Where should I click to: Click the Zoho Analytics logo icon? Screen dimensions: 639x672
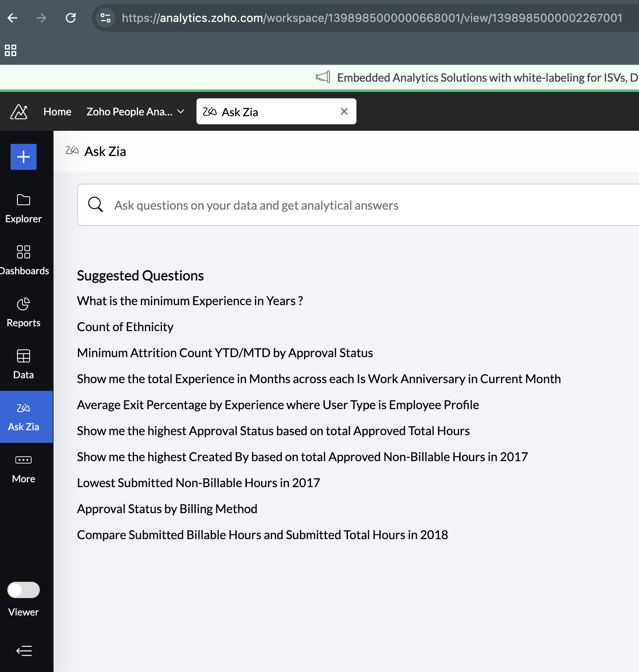click(19, 112)
